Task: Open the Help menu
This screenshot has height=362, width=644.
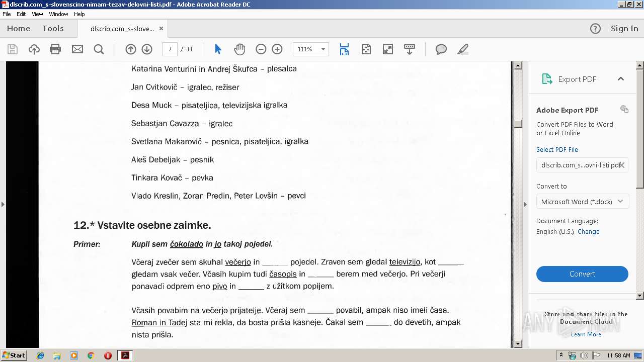Action: [x=79, y=14]
